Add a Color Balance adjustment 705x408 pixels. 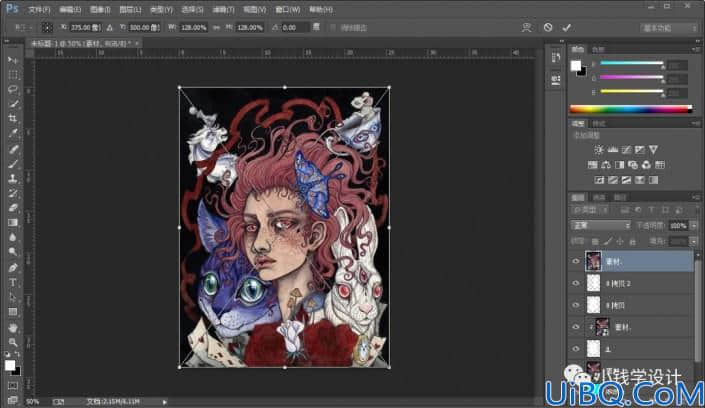[x=606, y=165]
